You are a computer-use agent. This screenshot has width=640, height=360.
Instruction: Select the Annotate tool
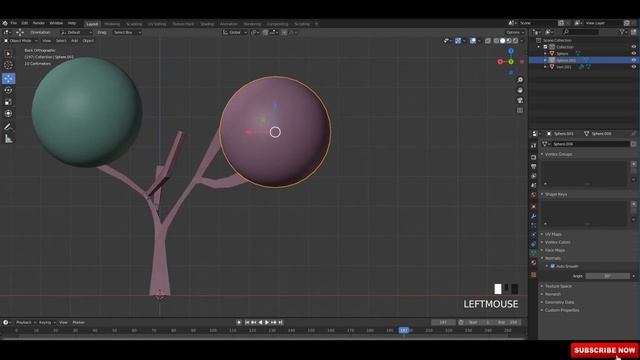pos(8,127)
